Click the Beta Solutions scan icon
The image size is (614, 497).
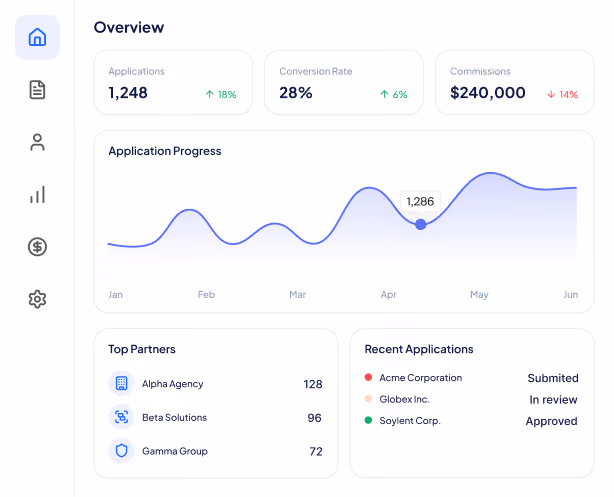pyautogui.click(x=121, y=417)
